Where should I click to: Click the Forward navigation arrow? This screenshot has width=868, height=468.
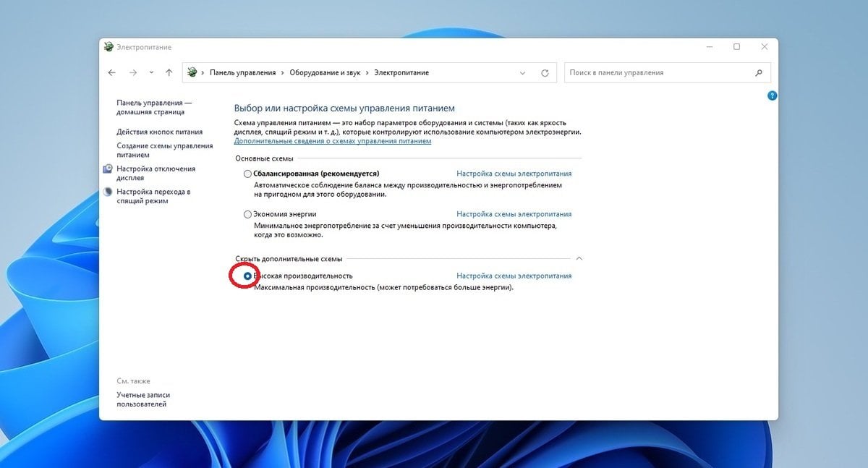(x=133, y=72)
